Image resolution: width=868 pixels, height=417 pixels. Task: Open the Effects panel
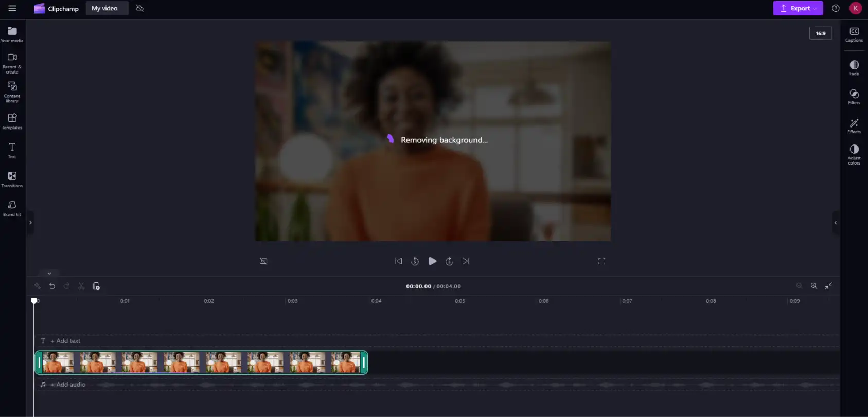pos(854,125)
